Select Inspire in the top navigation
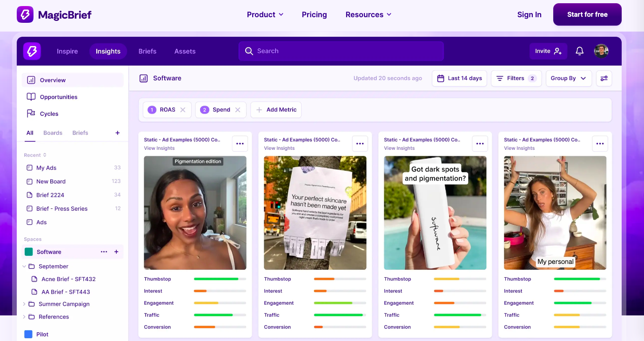Image resolution: width=644 pixels, height=341 pixels. [67, 51]
